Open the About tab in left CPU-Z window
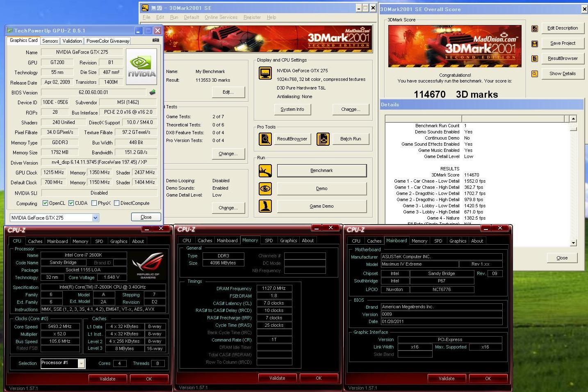The width and height of the screenshot is (588, 392). (x=138, y=241)
